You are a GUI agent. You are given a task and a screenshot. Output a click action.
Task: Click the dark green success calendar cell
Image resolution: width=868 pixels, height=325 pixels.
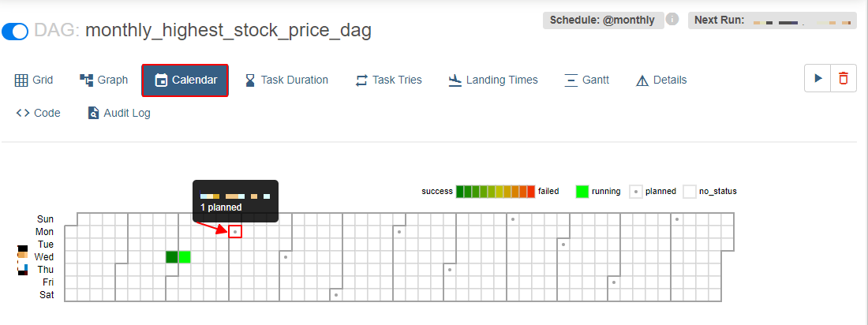tap(171, 257)
